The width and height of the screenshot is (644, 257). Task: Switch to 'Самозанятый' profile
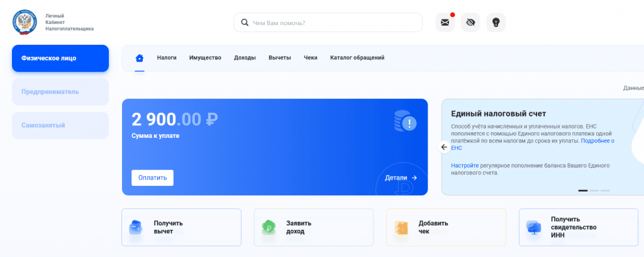point(60,125)
